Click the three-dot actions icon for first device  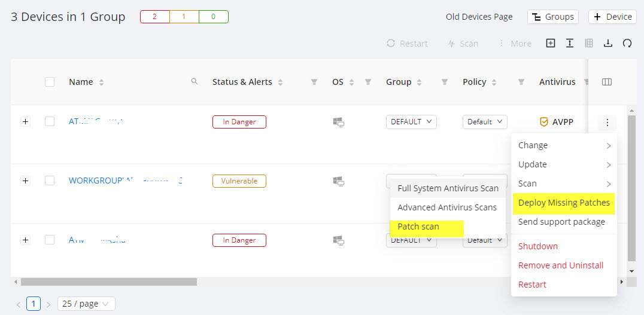click(607, 122)
